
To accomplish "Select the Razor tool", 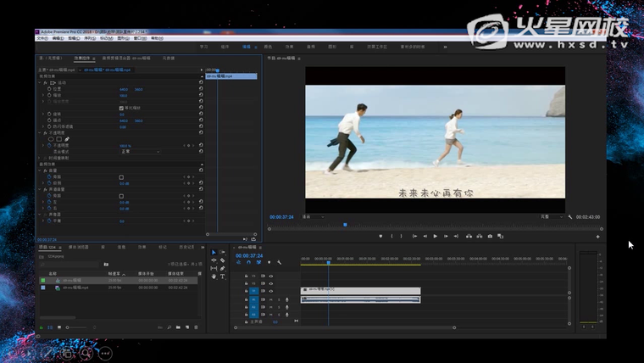I will 222,260.
